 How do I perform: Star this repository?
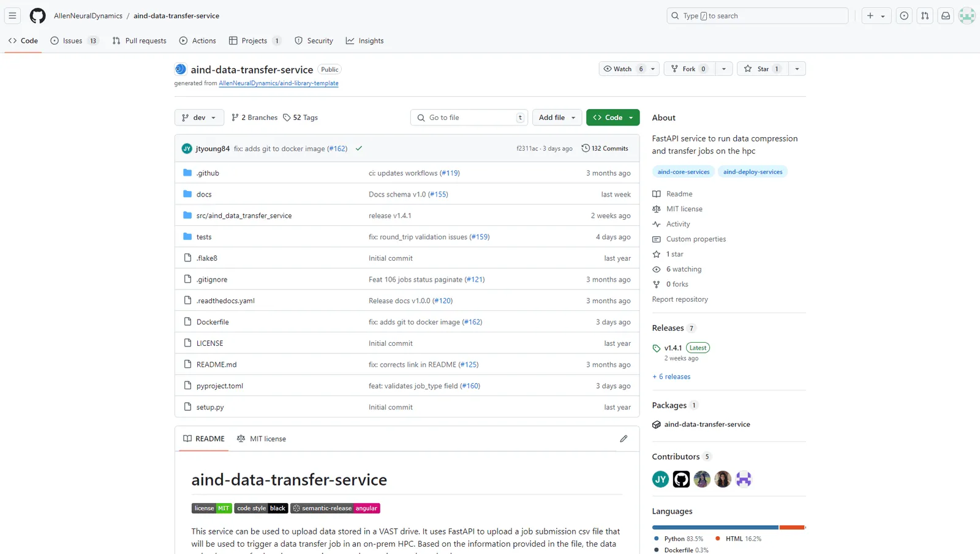(x=762, y=69)
